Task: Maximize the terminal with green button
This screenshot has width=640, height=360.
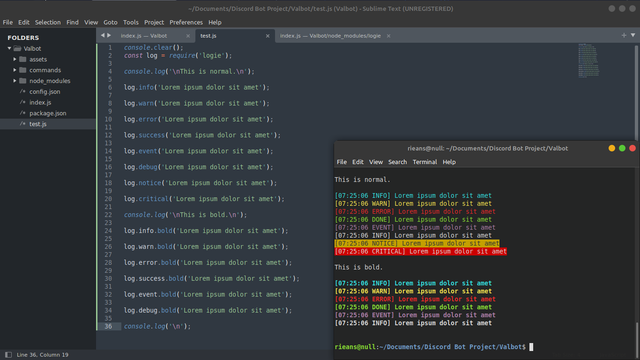Action: click(x=622, y=148)
